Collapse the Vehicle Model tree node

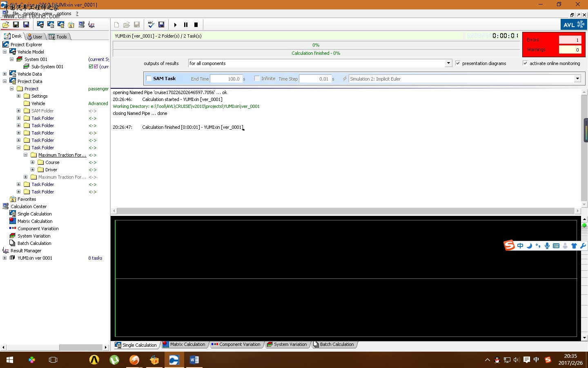[x=4, y=52]
